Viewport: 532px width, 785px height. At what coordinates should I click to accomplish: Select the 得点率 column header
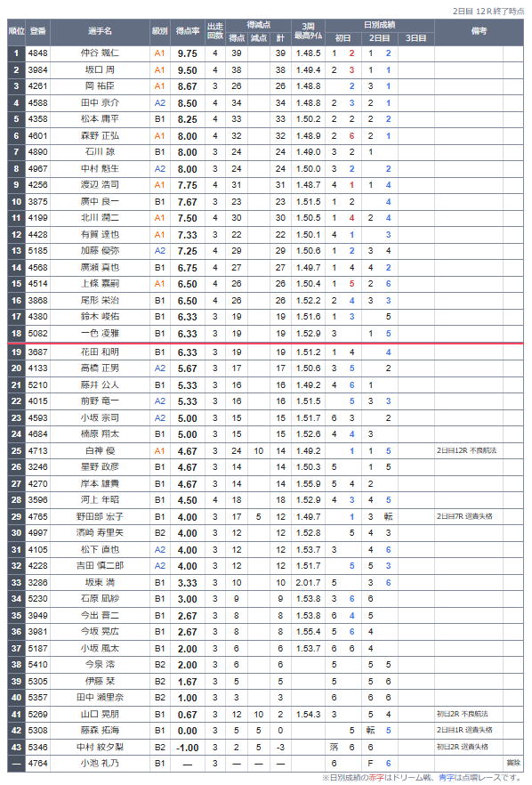(x=187, y=31)
